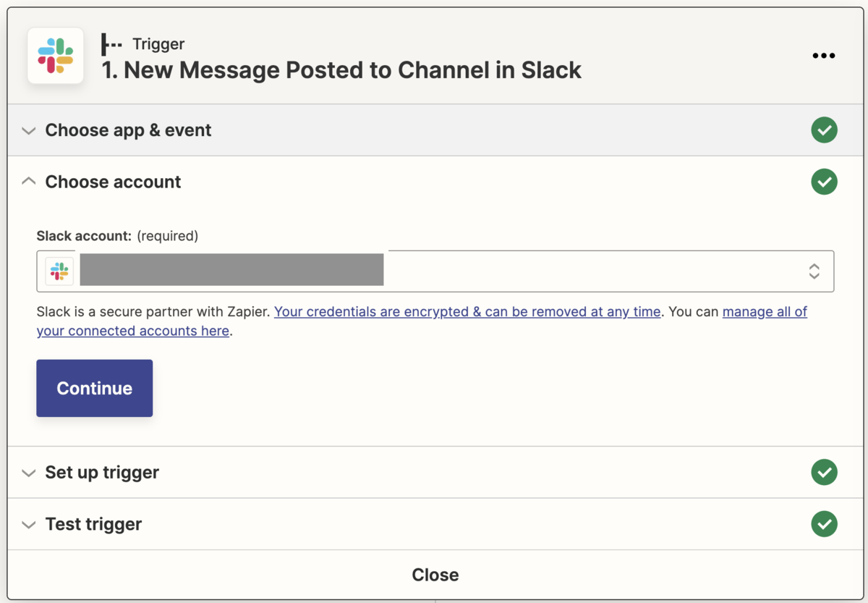Open the Test trigger section
Viewport: 868px width, 603px height.
(93, 524)
